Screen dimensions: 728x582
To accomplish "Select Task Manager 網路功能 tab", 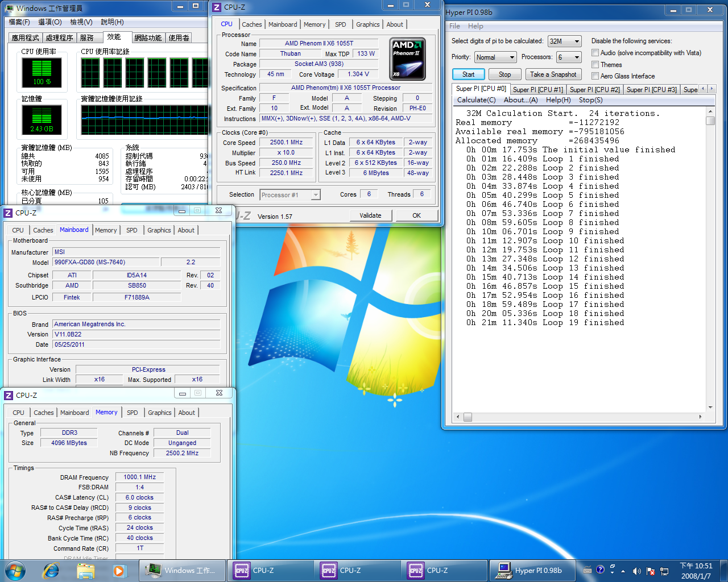I will coord(148,38).
